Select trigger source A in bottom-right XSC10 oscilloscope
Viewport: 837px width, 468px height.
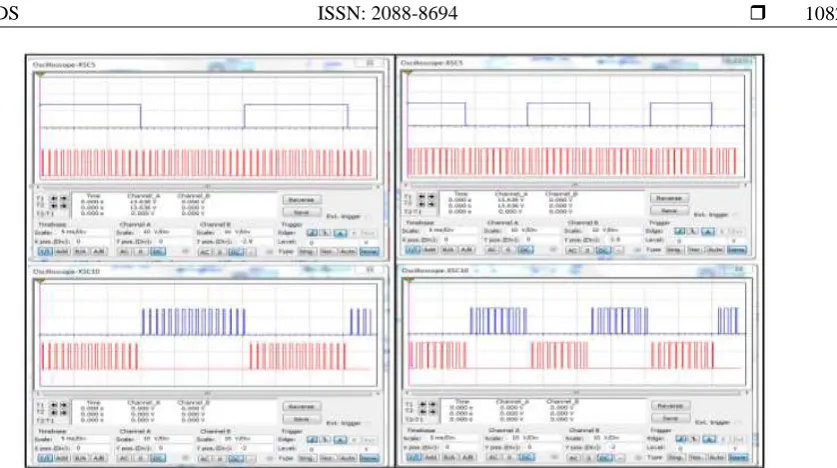[709, 439]
